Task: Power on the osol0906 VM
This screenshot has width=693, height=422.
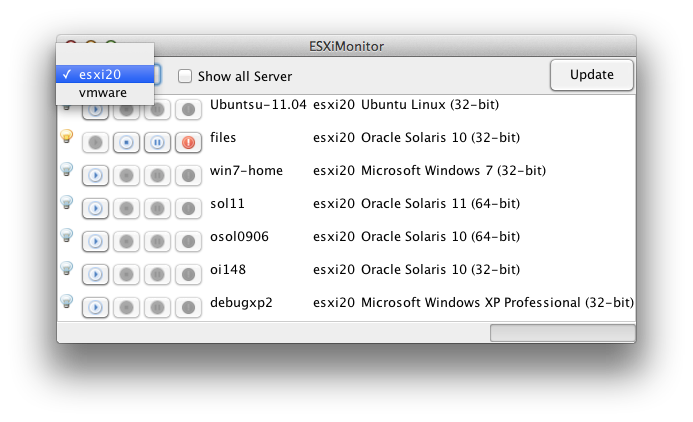Action: pyautogui.click(x=95, y=241)
